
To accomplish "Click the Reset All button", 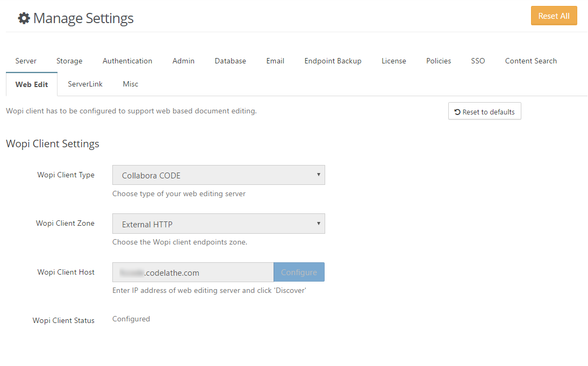I will coord(554,16).
